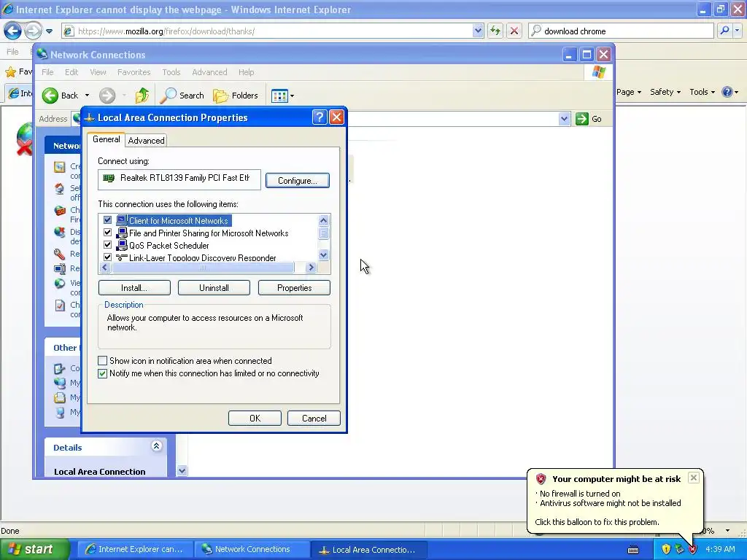Click the Create new connection task icon
The image size is (747, 560).
coord(60,167)
